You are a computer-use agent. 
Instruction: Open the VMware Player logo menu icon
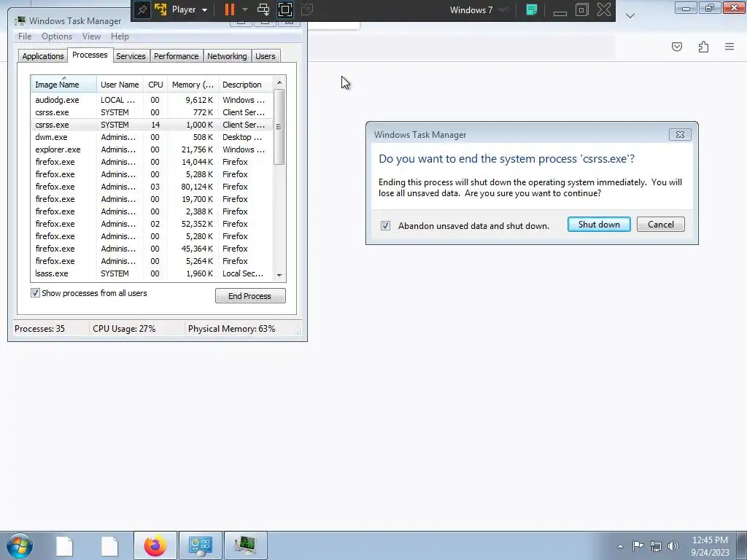pyautogui.click(x=160, y=9)
